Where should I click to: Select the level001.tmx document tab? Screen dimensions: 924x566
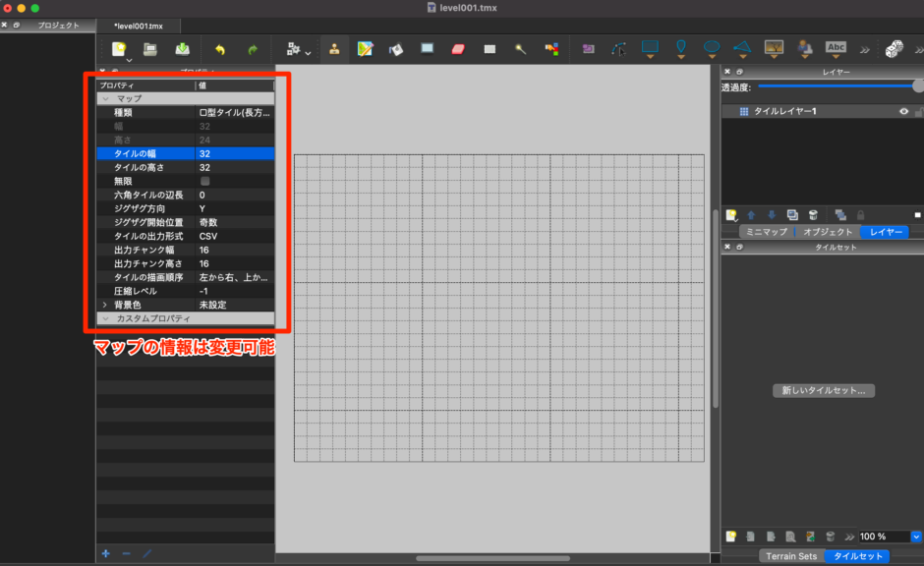pos(139,26)
